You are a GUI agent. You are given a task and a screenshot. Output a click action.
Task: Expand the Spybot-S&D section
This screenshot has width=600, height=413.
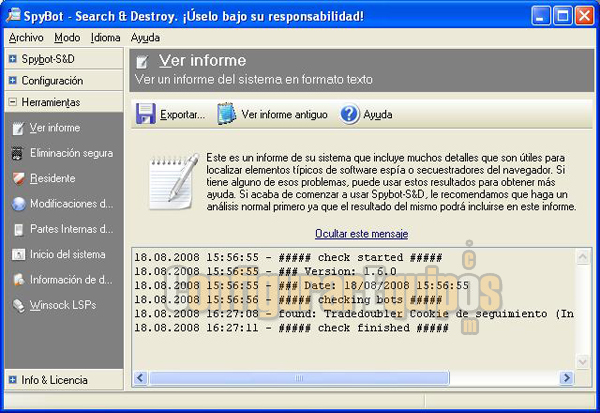[13, 59]
